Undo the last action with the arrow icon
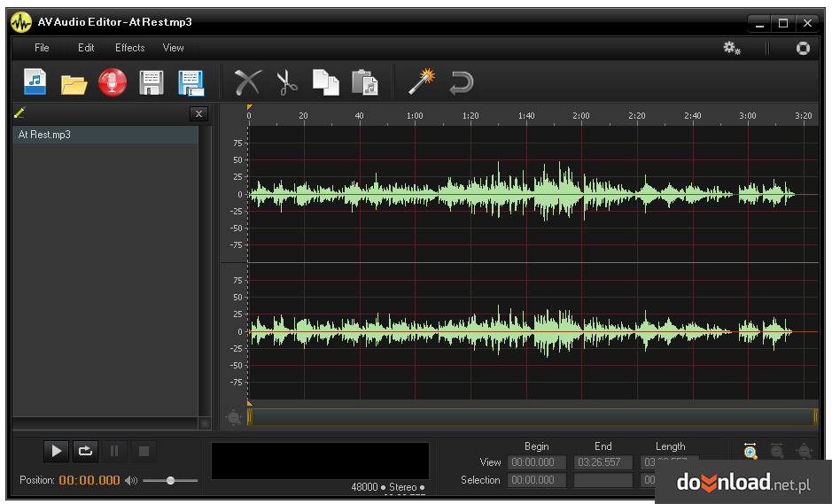 coord(461,82)
